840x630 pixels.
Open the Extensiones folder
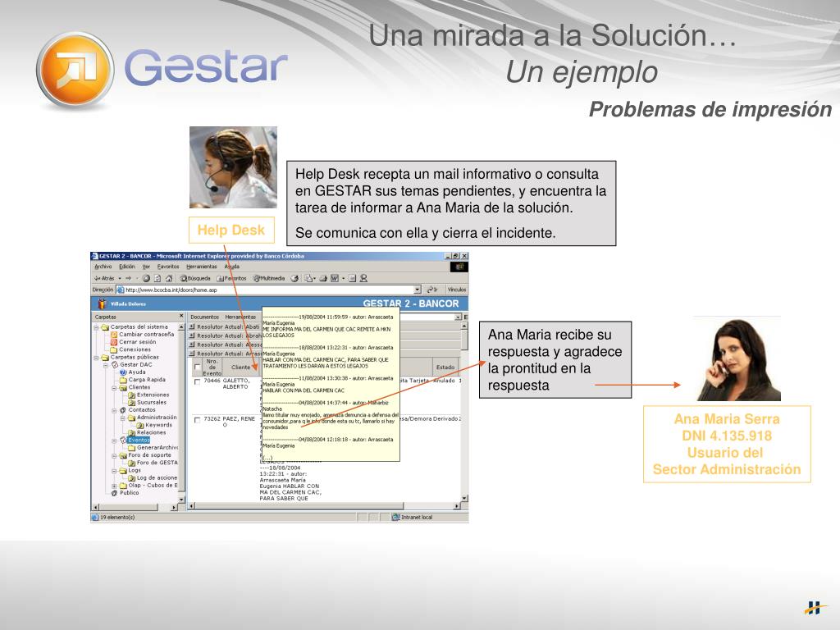(x=148, y=395)
